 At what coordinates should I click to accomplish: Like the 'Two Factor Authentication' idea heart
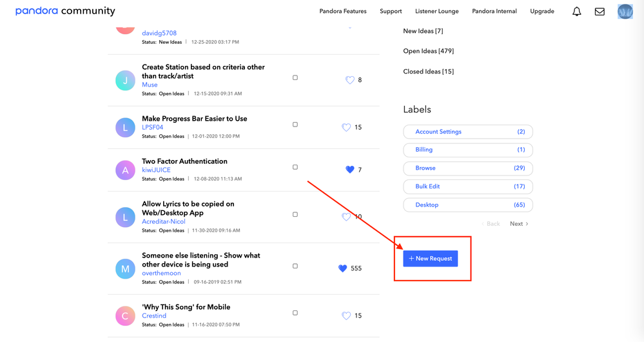[350, 170]
